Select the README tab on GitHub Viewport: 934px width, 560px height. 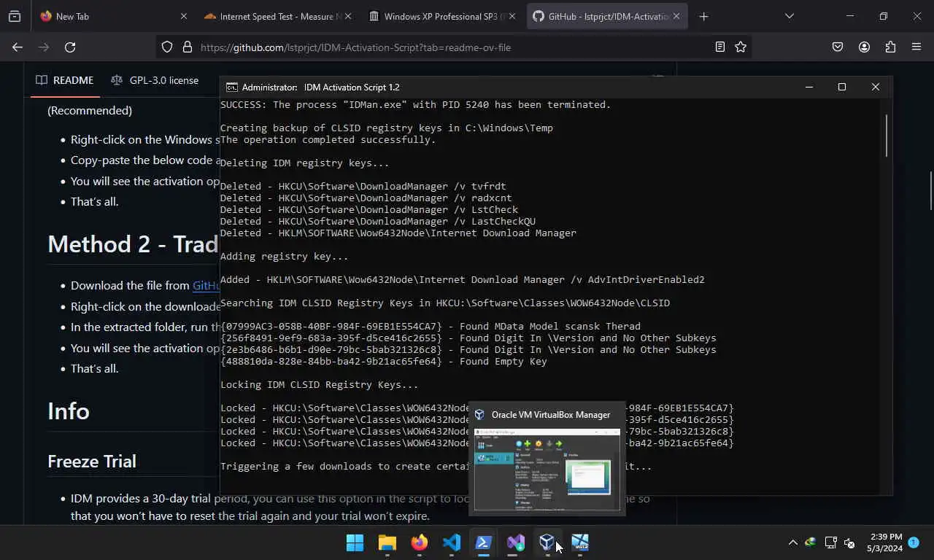65,80
